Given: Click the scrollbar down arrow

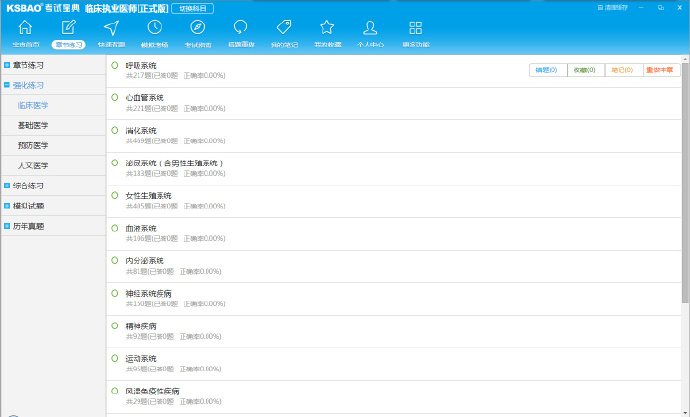Looking at the screenshot, I should click(686, 413).
